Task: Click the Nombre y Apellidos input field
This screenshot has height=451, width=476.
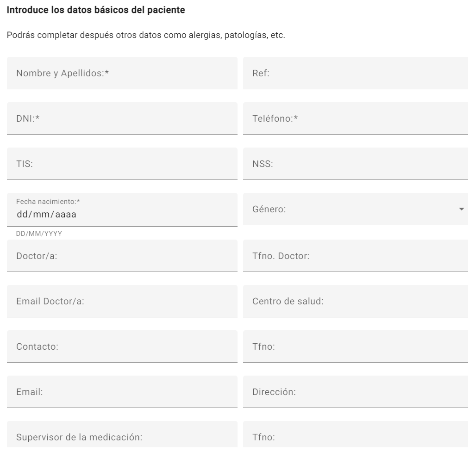Action: click(x=120, y=73)
